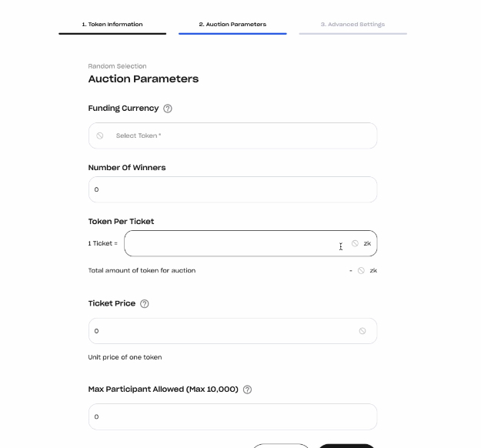This screenshot has height=448, width=481.
Task: Click the Funding Currency label
Action: coord(123,109)
